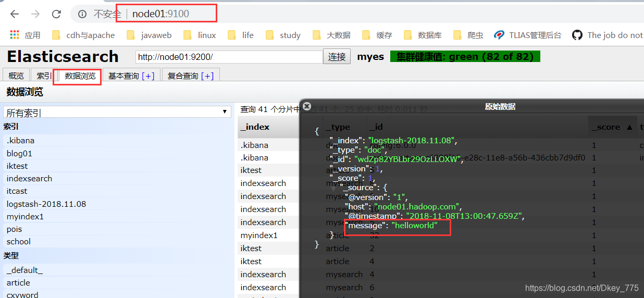Go back with the browser back arrow
This screenshot has height=298, width=644.
pos(15,14)
